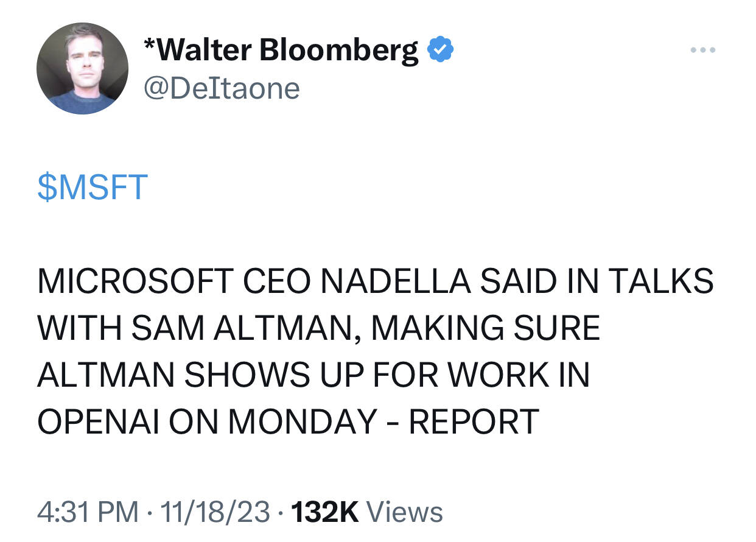The image size is (756, 542).
Task: Click the word Bloomberg in the display name
Action: [340, 50]
